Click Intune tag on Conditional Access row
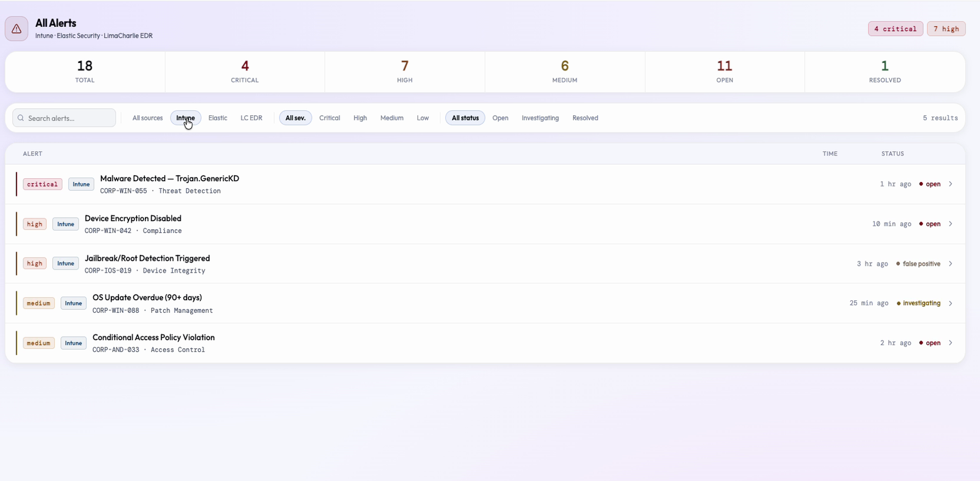The height and width of the screenshot is (481, 980). [74, 342]
